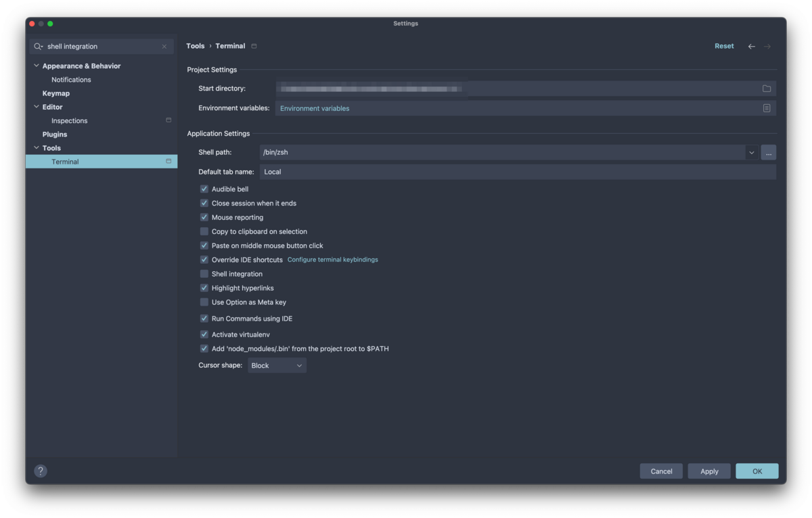Select Keymap in settings tree
This screenshot has height=518, width=812.
coord(56,93)
